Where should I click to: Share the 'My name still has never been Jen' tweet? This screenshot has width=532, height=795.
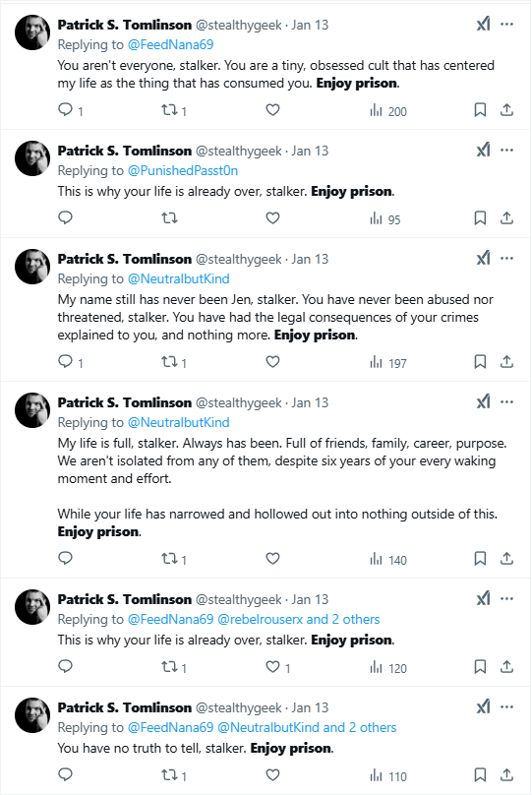pos(506,361)
